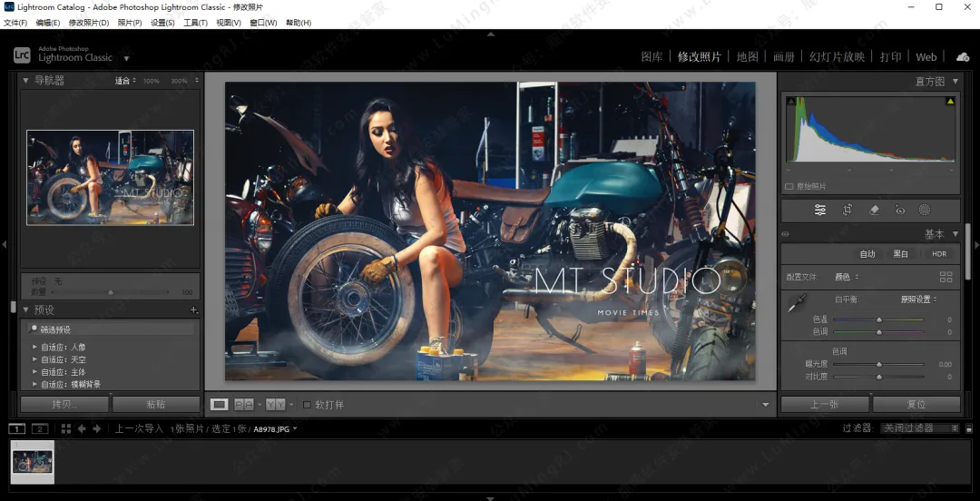Viewport: 980px width, 501px height.
Task: Switch to grid view in filmstrip bar
Action: point(65,428)
